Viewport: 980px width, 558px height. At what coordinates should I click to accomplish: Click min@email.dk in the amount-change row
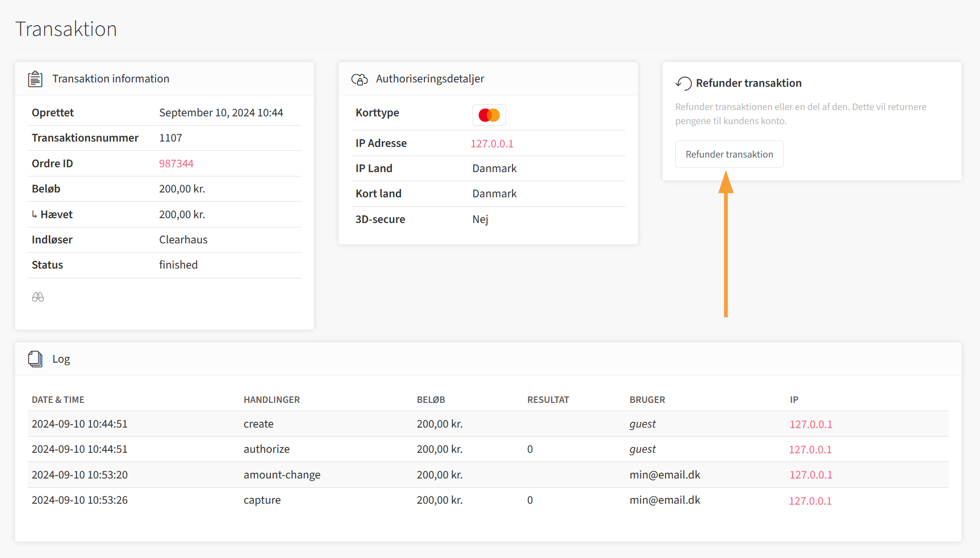pos(665,475)
